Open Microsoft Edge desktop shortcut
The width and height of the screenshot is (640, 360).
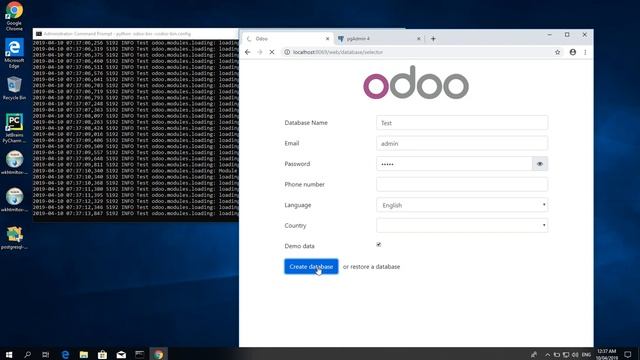point(14,53)
